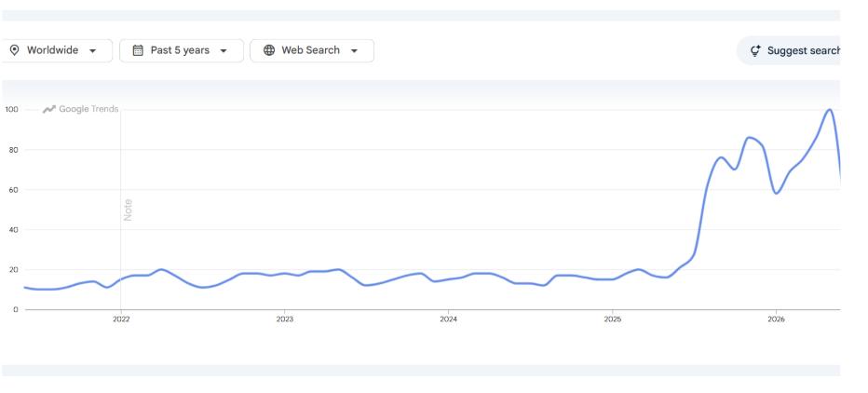Click the calendar icon beside Past 5 years
Image resolution: width=868 pixels, height=393 pixels.
click(x=138, y=50)
